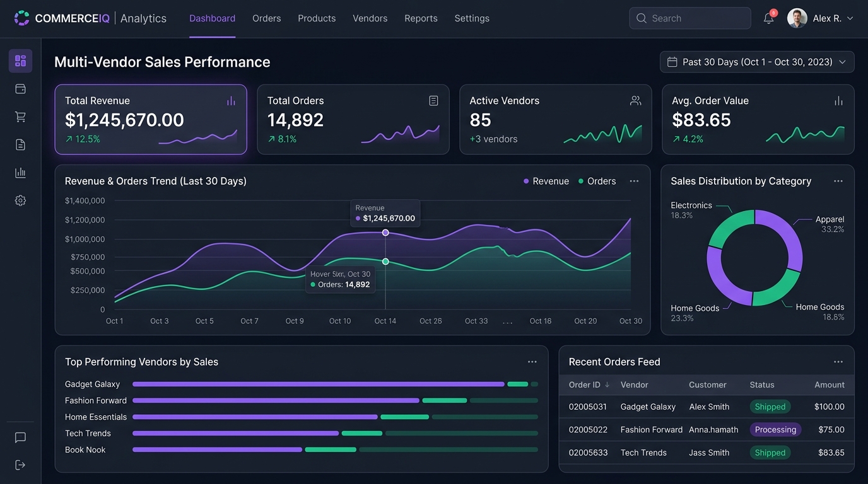Click the list icon on Total Orders card
Viewport: 868px width, 484px height.
click(433, 101)
